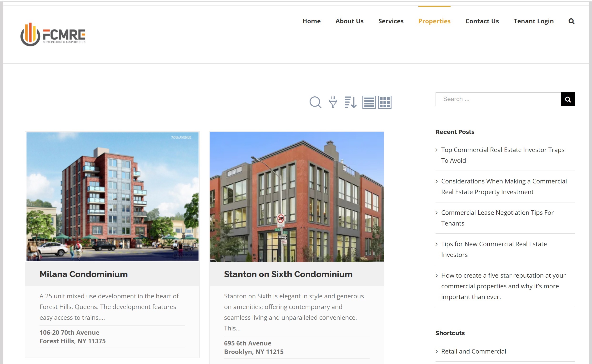Open Tenant Login
This screenshot has width=592, height=364.
click(x=533, y=21)
